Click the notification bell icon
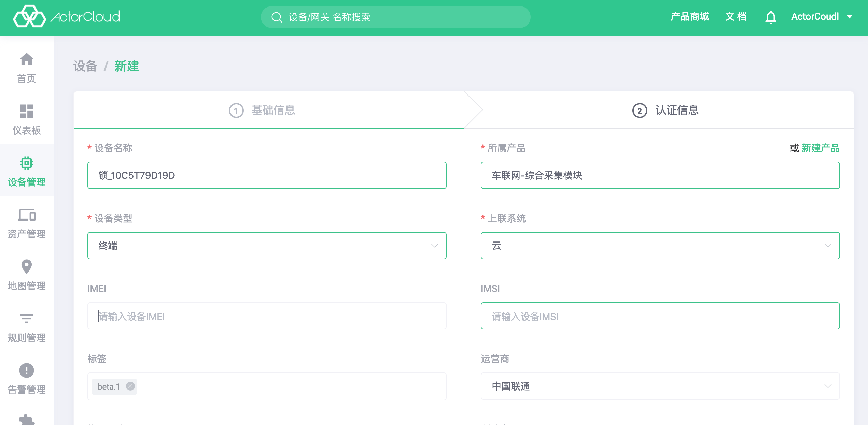This screenshot has height=425, width=868. tap(771, 17)
